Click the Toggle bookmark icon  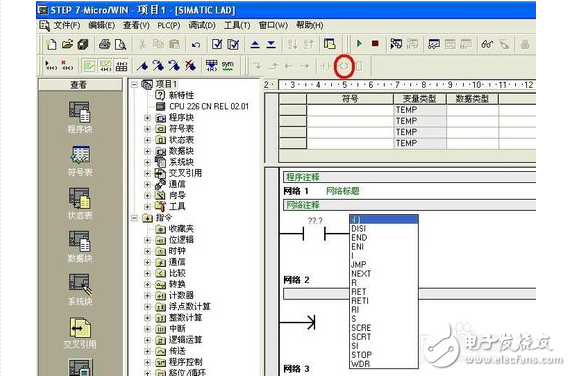point(142,66)
